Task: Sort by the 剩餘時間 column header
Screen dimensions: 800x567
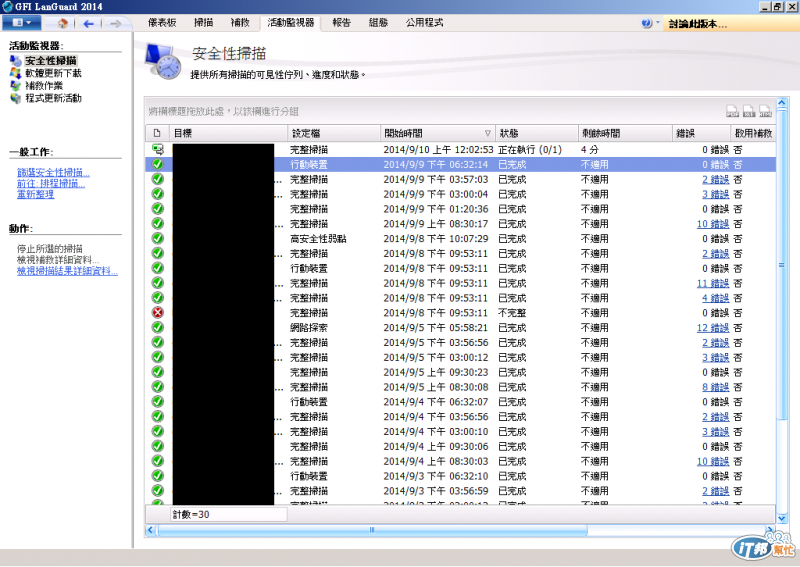Action: tap(624, 133)
